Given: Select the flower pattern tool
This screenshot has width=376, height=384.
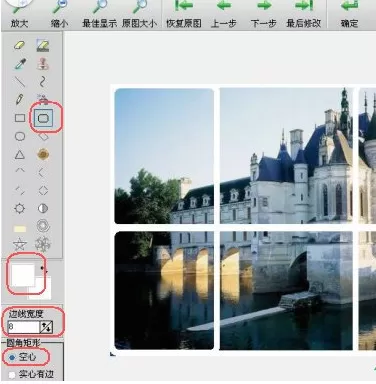Looking at the screenshot, I should (43, 244).
